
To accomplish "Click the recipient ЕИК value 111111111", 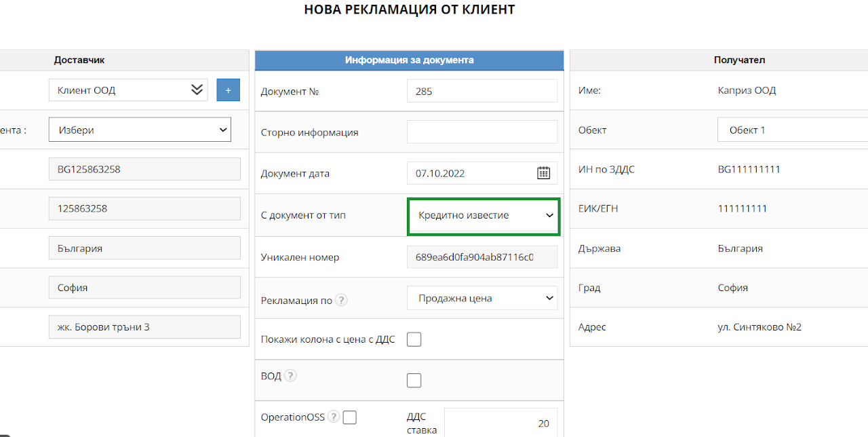I will [742, 208].
